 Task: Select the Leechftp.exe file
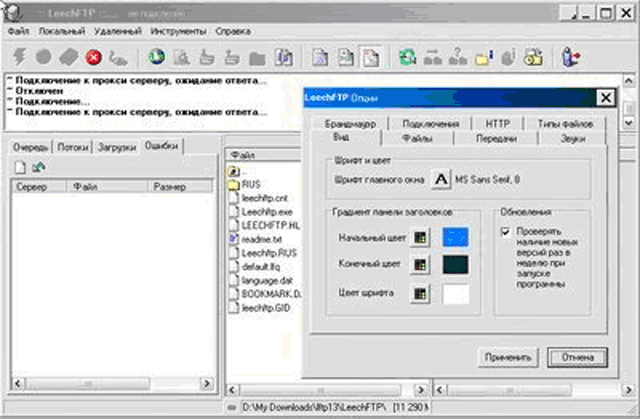click(261, 212)
